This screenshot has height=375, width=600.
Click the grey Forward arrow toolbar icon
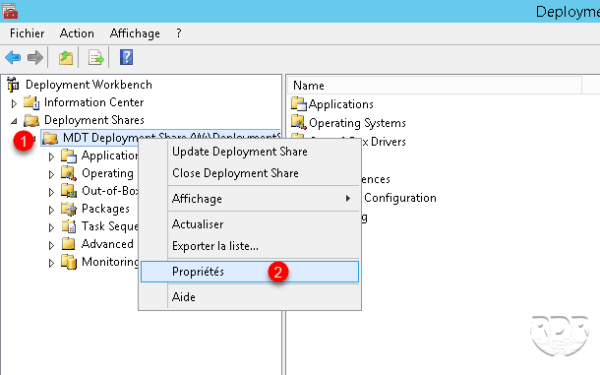click(x=35, y=58)
